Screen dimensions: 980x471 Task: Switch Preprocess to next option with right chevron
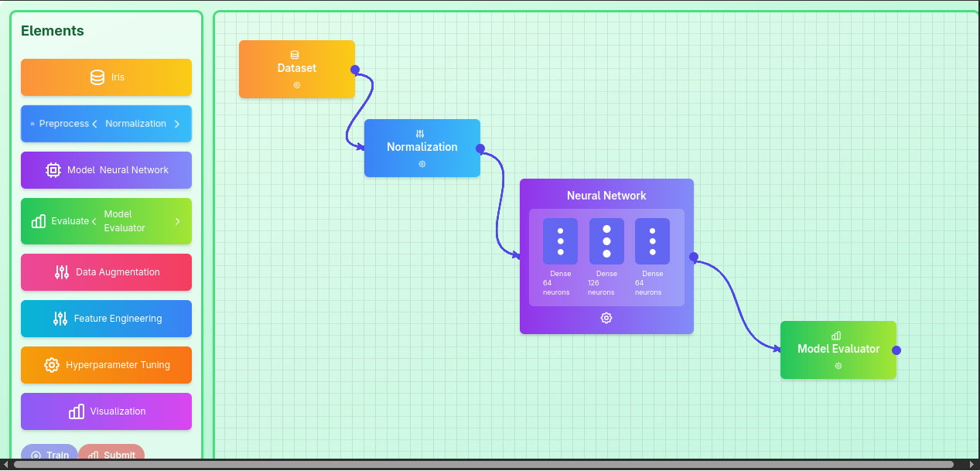pyautogui.click(x=177, y=124)
